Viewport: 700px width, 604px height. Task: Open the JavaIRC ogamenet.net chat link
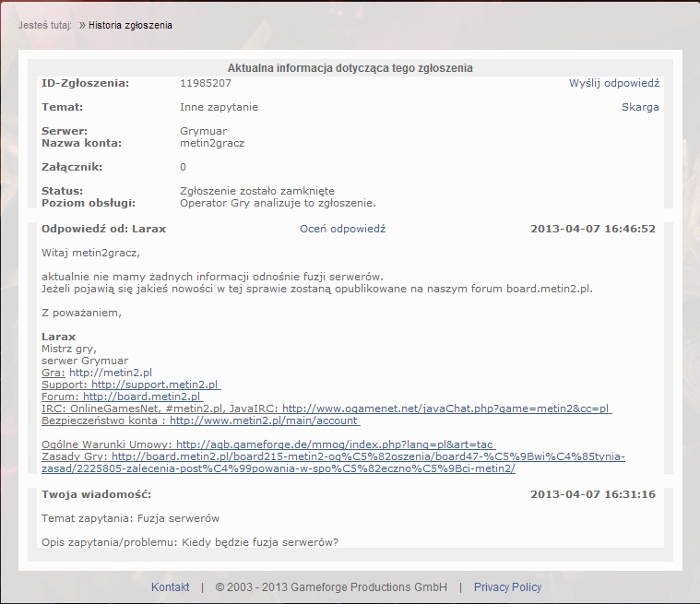click(445, 409)
